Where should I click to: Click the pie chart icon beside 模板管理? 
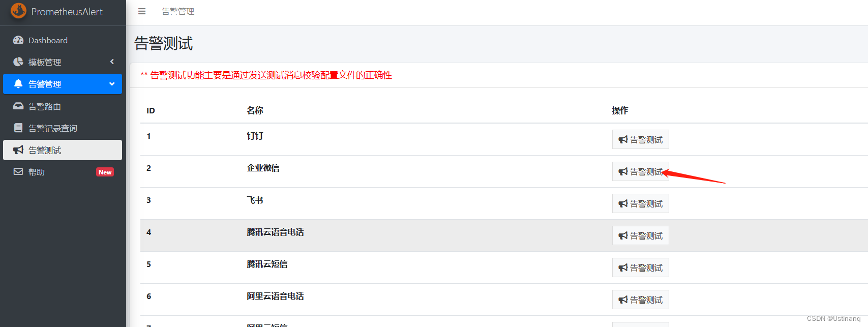click(x=18, y=62)
